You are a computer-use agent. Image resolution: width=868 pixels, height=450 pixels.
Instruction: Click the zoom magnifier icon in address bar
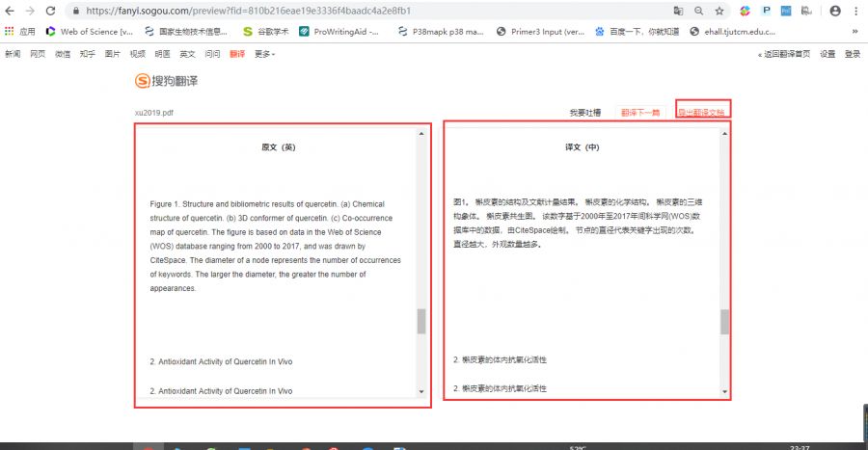[699, 11]
